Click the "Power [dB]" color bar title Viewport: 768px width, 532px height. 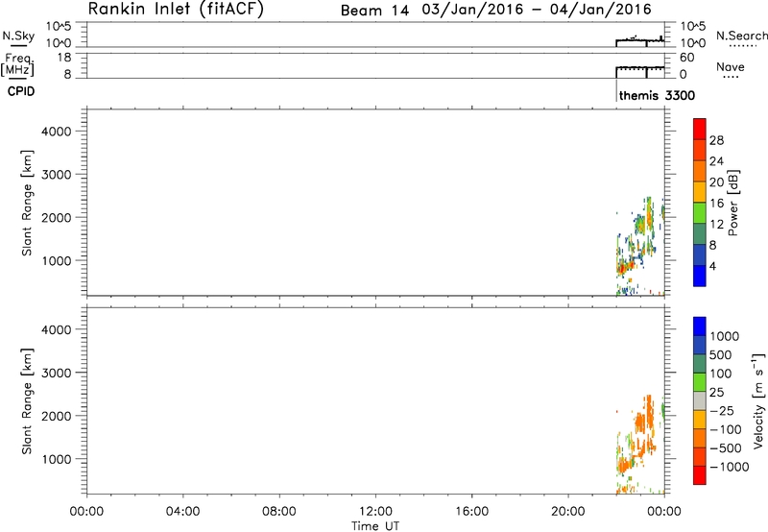tap(732, 203)
